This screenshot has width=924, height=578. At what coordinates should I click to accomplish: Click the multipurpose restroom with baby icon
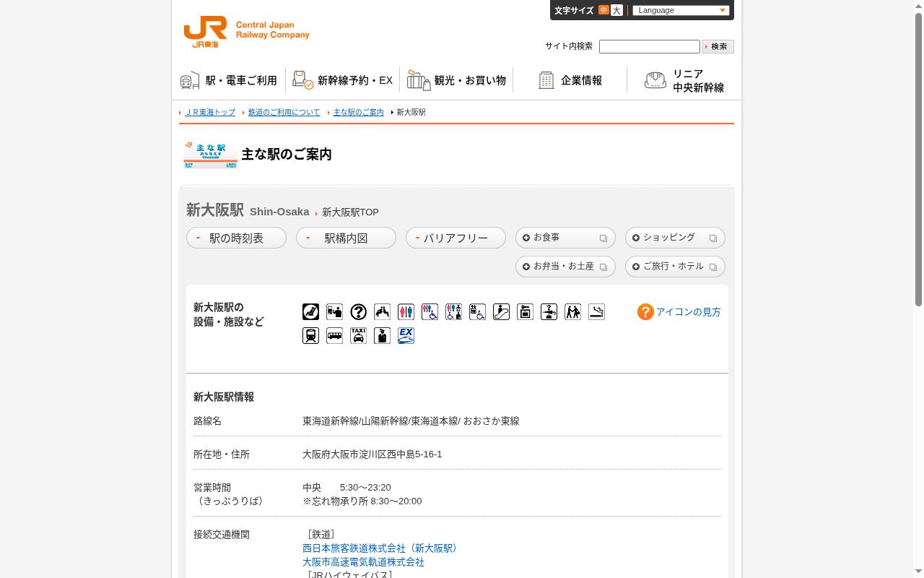coord(453,311)
